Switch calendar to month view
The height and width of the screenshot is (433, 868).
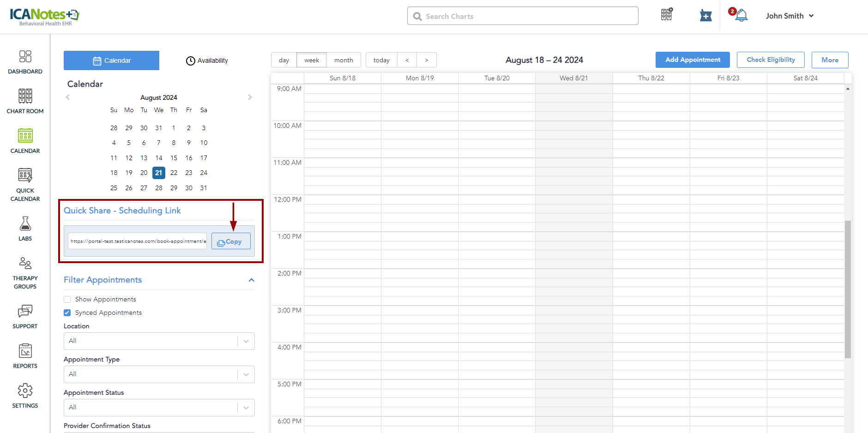[344, 60]
